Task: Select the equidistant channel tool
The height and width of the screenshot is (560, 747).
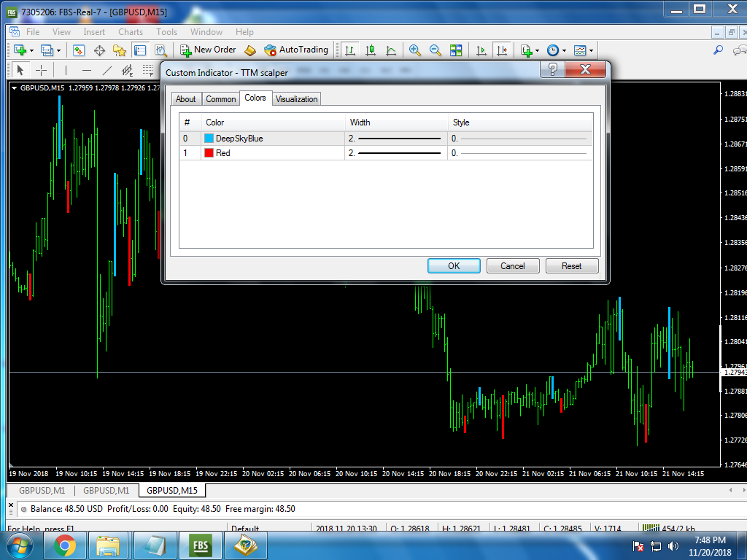Action: click(x=127, y=71)
